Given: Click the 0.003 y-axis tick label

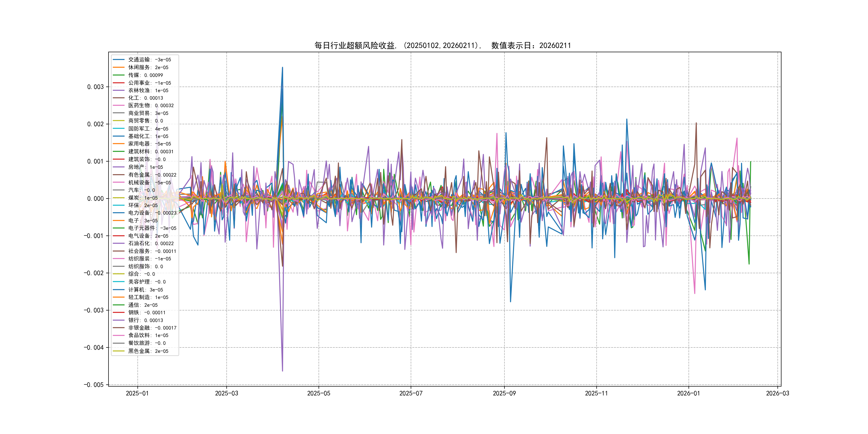Looking at the screenshot, I should point(95,87).
